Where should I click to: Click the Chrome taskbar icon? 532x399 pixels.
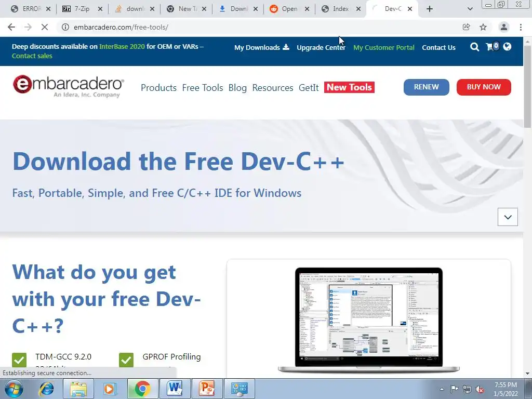click(142, 389)
